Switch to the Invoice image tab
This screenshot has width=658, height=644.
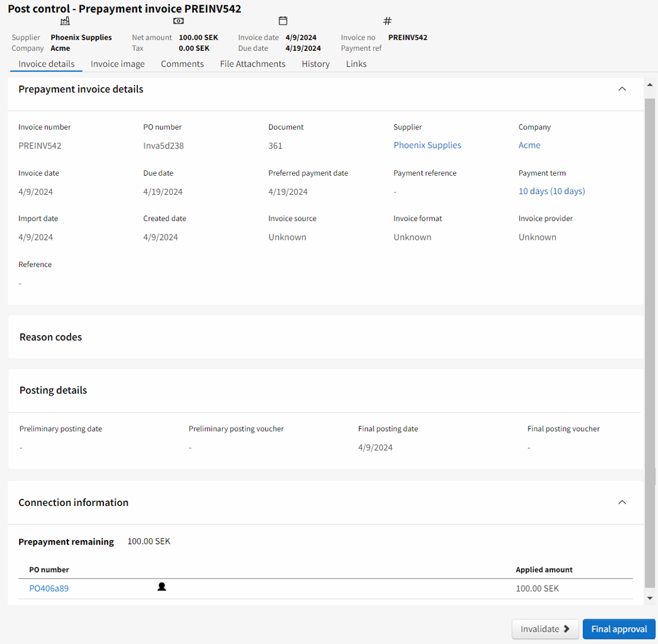click(117, 64)
